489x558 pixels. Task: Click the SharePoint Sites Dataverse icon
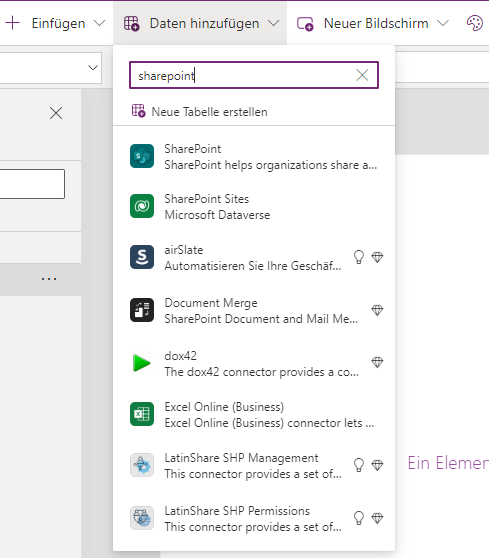(x=142, y=206)
